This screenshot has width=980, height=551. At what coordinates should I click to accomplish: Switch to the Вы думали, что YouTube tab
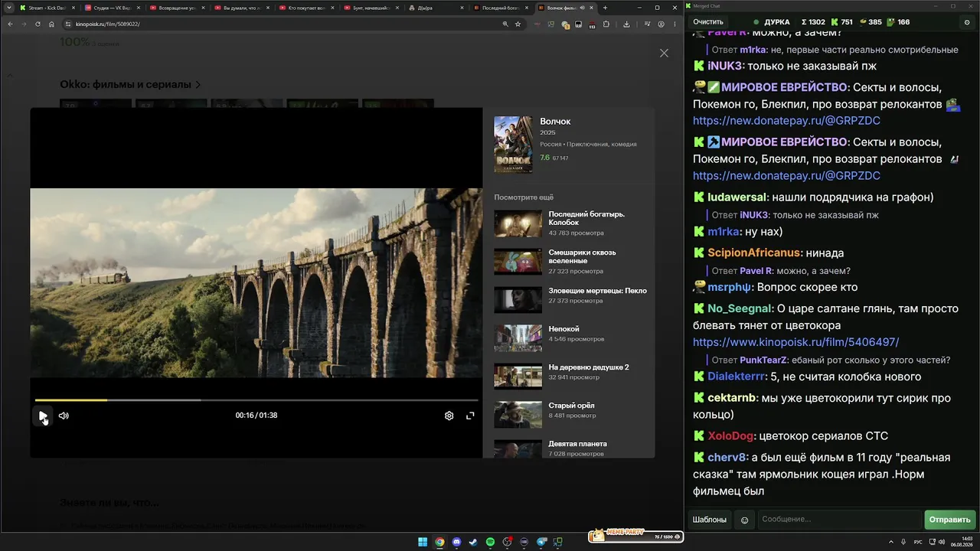241,8
